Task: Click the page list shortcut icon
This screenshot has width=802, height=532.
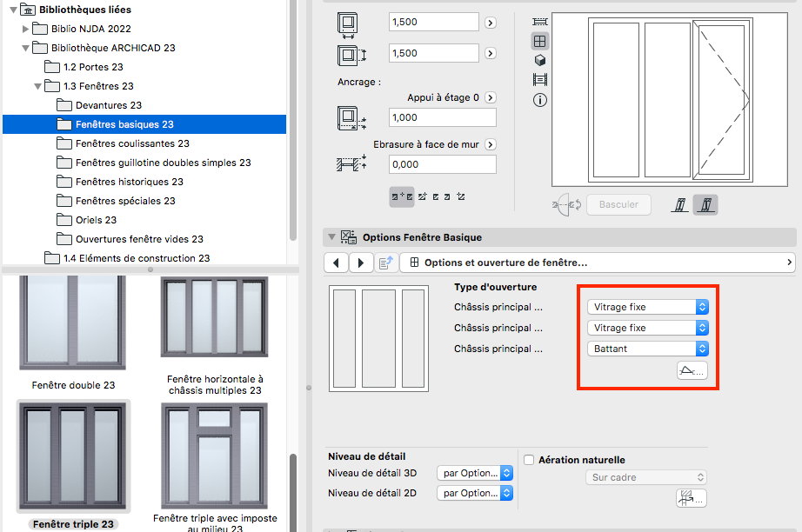Action: (x=385, y=263)
